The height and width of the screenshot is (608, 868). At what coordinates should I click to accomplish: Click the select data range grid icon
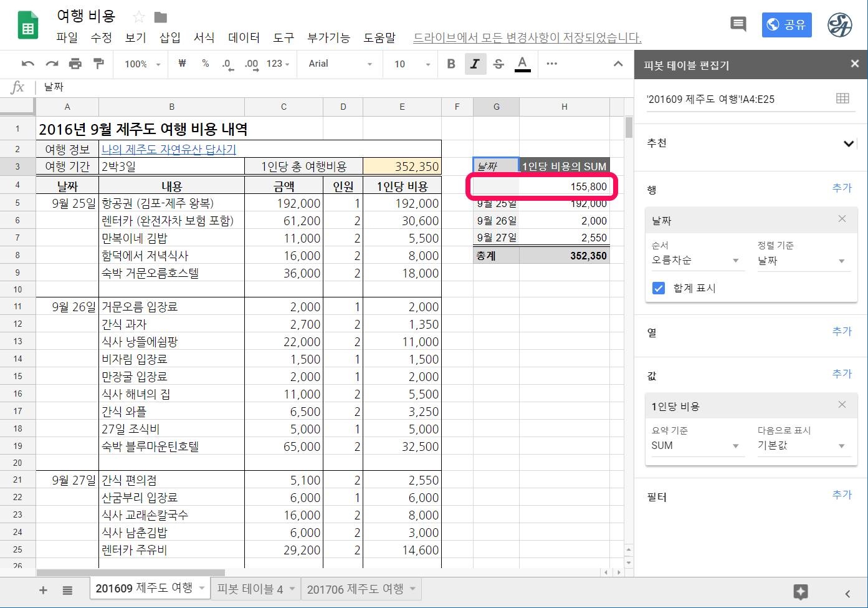coord(842,99)
